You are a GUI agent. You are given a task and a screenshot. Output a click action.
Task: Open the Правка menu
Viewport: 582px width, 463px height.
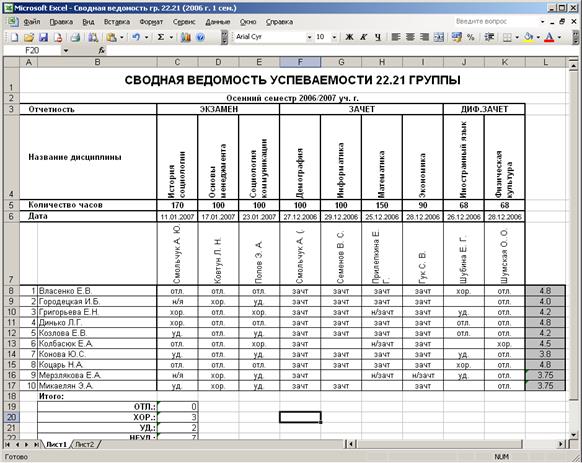click(x=61, y=22)
